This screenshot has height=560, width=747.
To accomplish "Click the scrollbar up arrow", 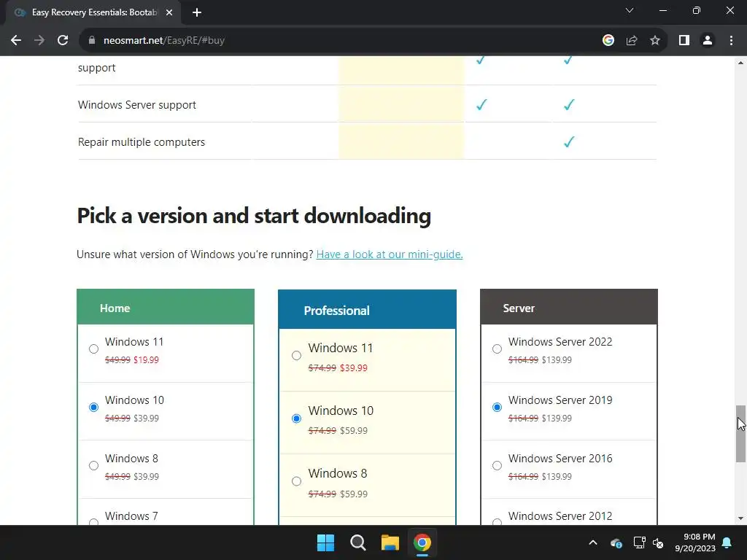I will pyautogui.click(x=740, y=63).
